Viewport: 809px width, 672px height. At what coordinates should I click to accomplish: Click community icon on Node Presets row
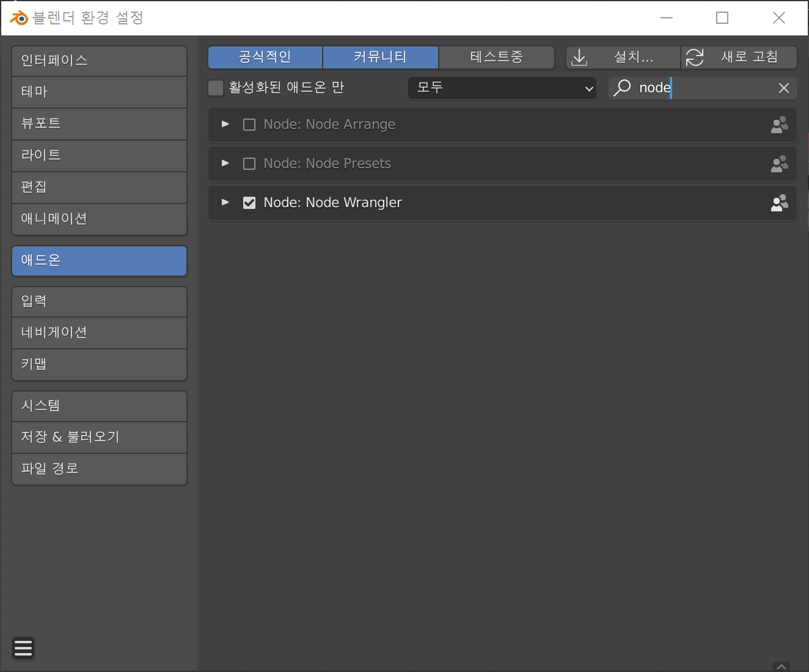[780, 164]
